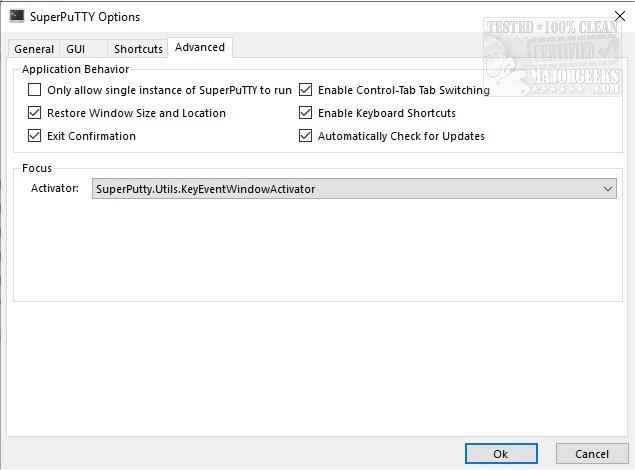
Task: Click the Cancel button
Action: pyautogui.click(x=591, y=454)
